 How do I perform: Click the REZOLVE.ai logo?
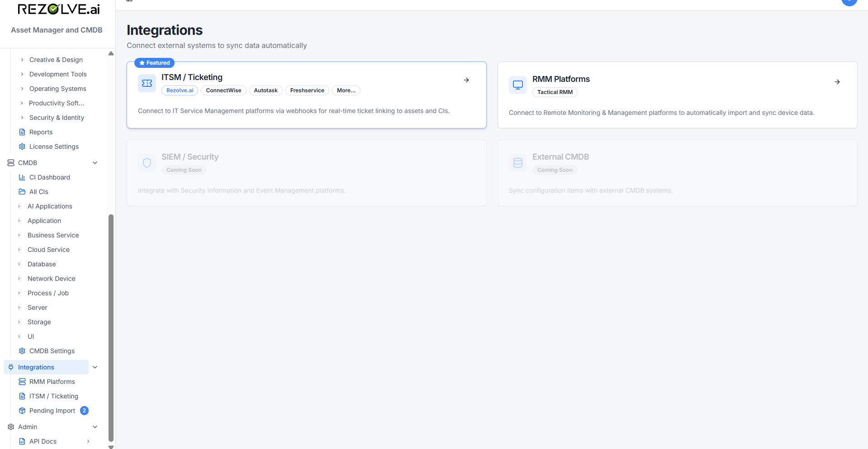pyautogui.click(x=59, y=9)
